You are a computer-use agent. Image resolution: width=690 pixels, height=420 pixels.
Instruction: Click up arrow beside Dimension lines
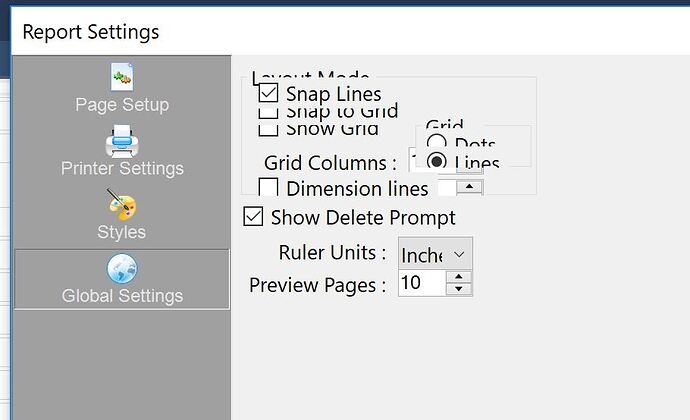(x=470, y=187)
